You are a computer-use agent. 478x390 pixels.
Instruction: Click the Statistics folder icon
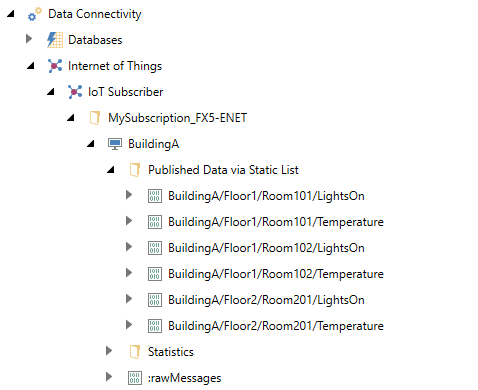click(x=135, y=352)
